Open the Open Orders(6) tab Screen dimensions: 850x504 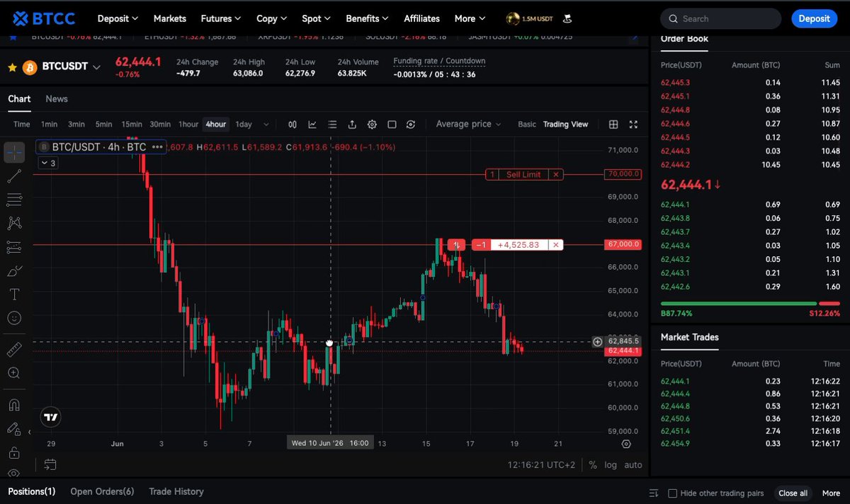[102, 491]
